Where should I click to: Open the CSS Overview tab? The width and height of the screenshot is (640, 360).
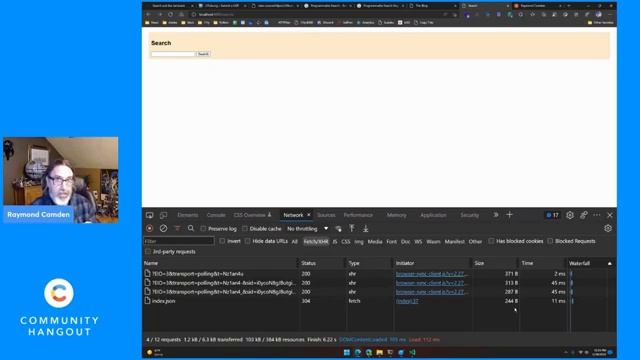tap(249, 215)
